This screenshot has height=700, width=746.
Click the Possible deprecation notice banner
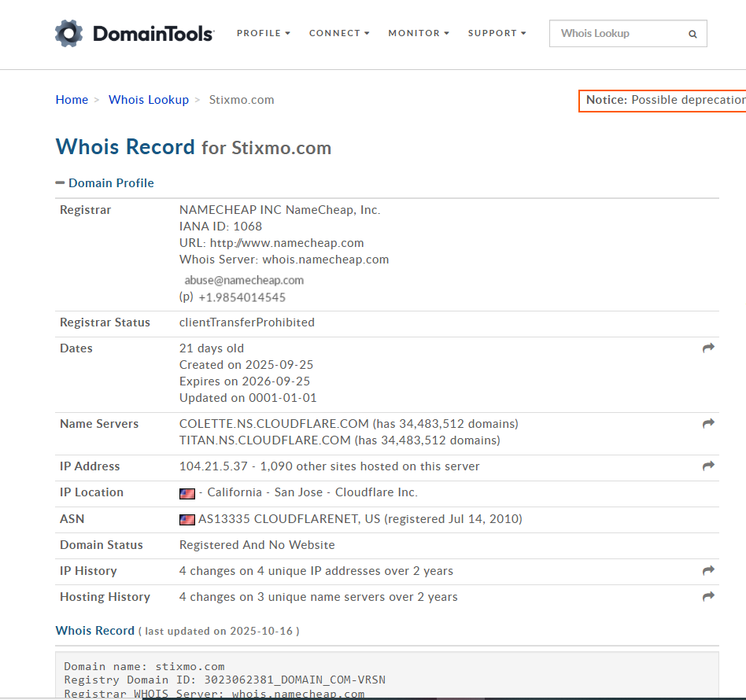point(663,100)
